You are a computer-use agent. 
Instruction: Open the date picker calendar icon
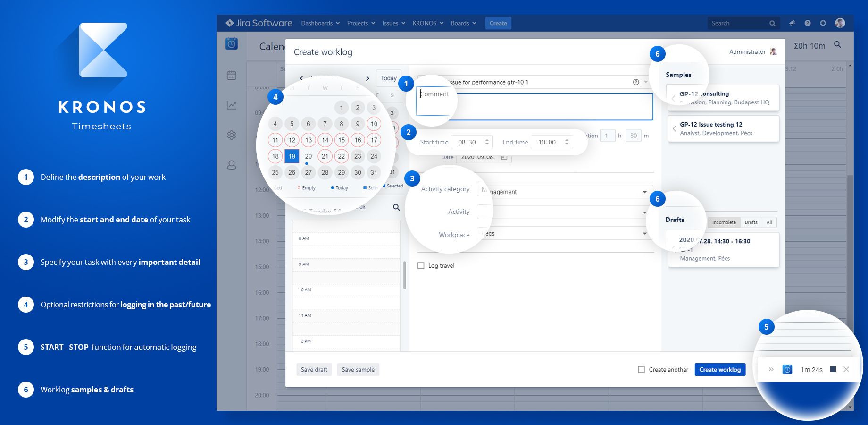coord(504,157)
